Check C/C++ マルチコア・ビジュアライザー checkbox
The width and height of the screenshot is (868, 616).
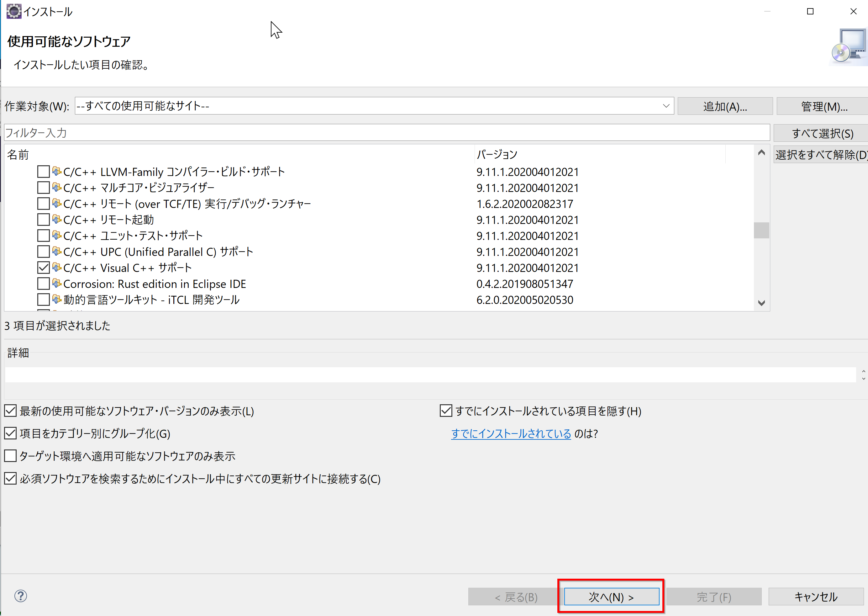tap(43, 187)
